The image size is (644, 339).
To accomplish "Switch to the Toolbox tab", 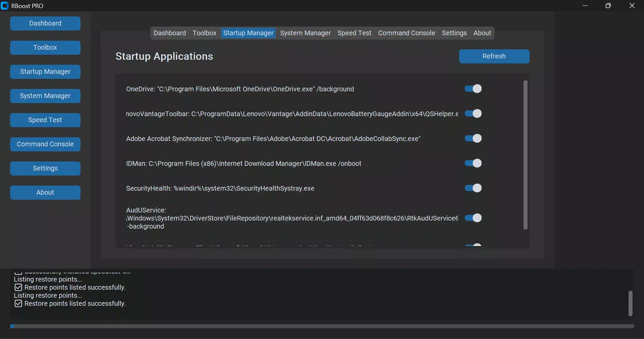I will pyautogui.click(x=204, y=33).
